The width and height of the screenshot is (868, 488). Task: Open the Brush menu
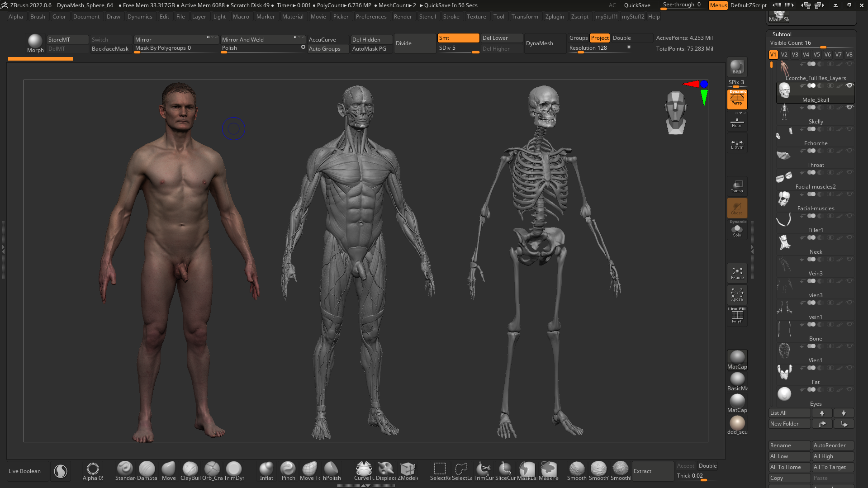pyautogui.click(x=38, y=17)
